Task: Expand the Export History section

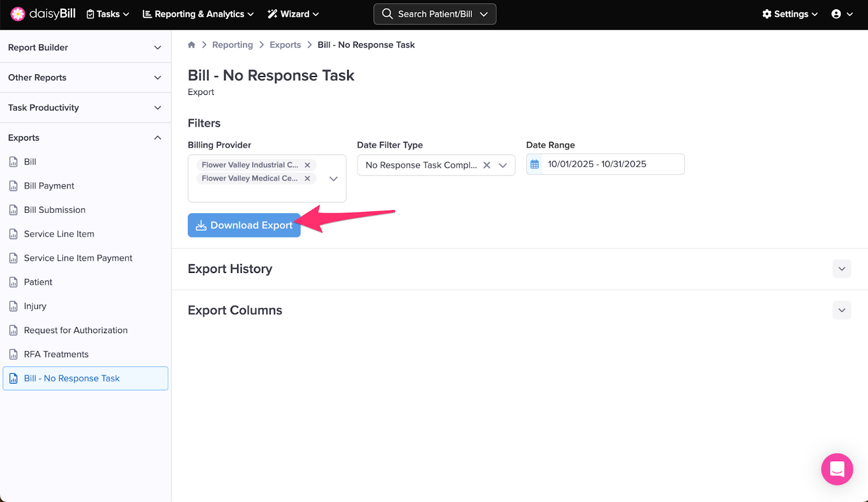Action: coord(841,269)
